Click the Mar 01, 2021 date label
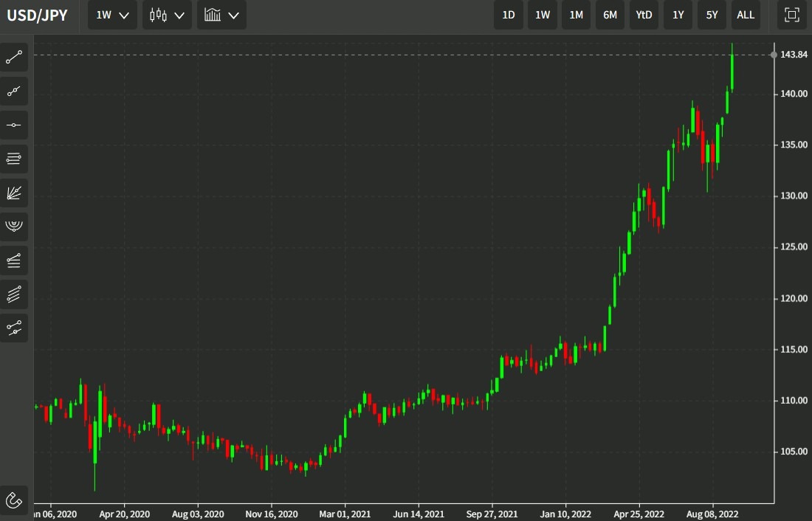The height and width of the screenshot is (521, 812). (345, 514)
